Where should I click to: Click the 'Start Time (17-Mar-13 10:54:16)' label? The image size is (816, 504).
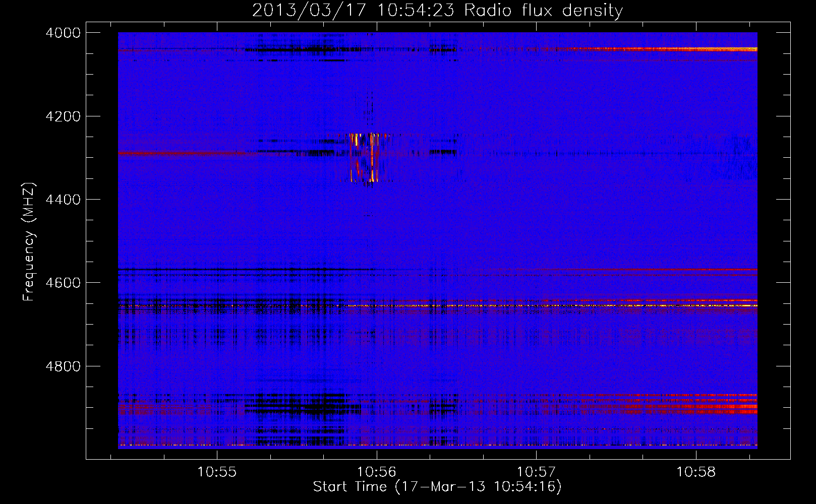pyautogui.click(x=437, y=487)
